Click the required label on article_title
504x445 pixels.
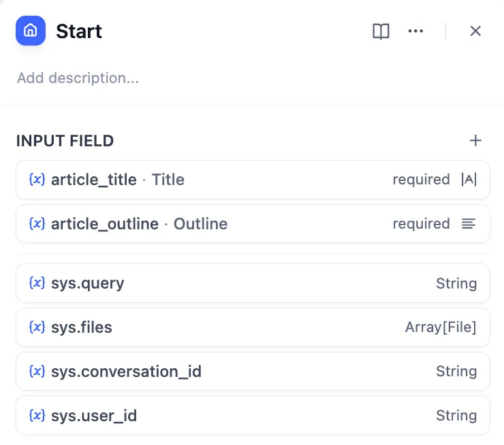[421, 180]
